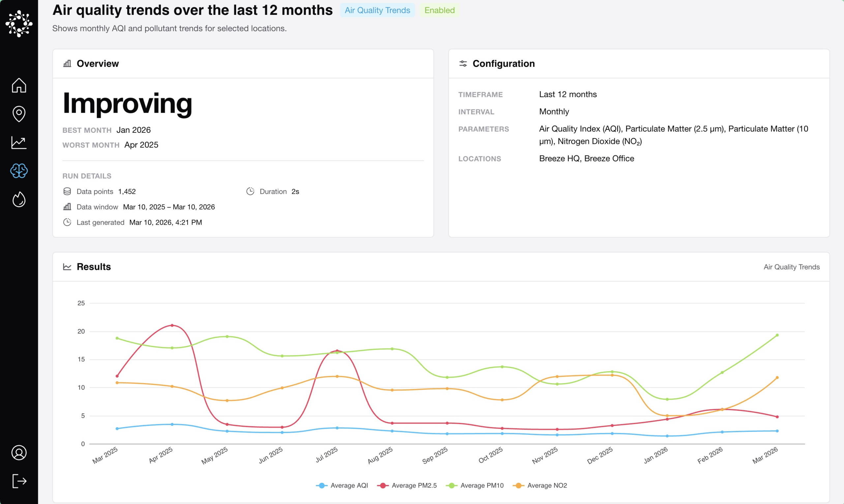Click the Overview bar chart icon
This screenshot has width=844, height=504.
67,64
